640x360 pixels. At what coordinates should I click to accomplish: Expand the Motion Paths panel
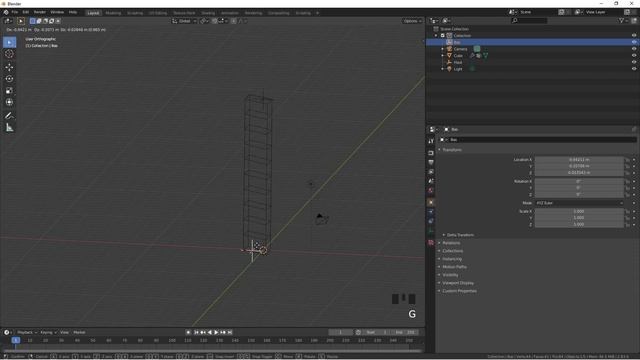coord(454,267)
